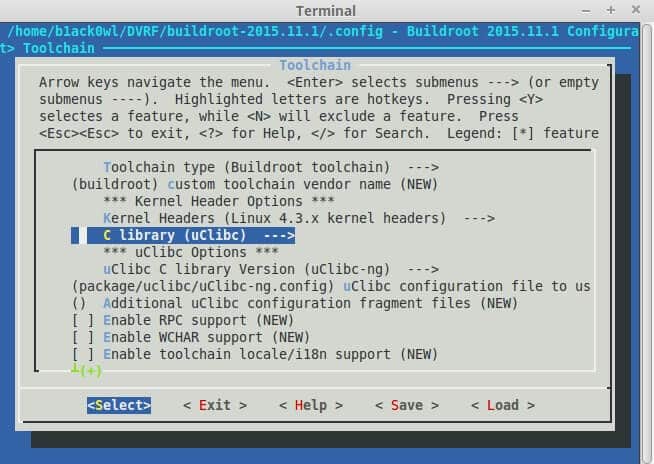The width and height of the screenshot is (654, 464).
Task: Click the uClibc Options heading
Action: (191, 252)
